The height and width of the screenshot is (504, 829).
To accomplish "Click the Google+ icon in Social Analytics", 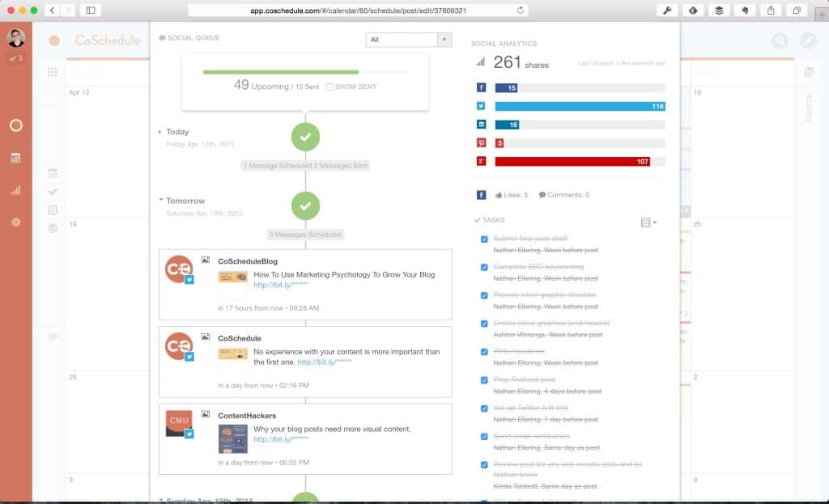I will click(481, 161).
